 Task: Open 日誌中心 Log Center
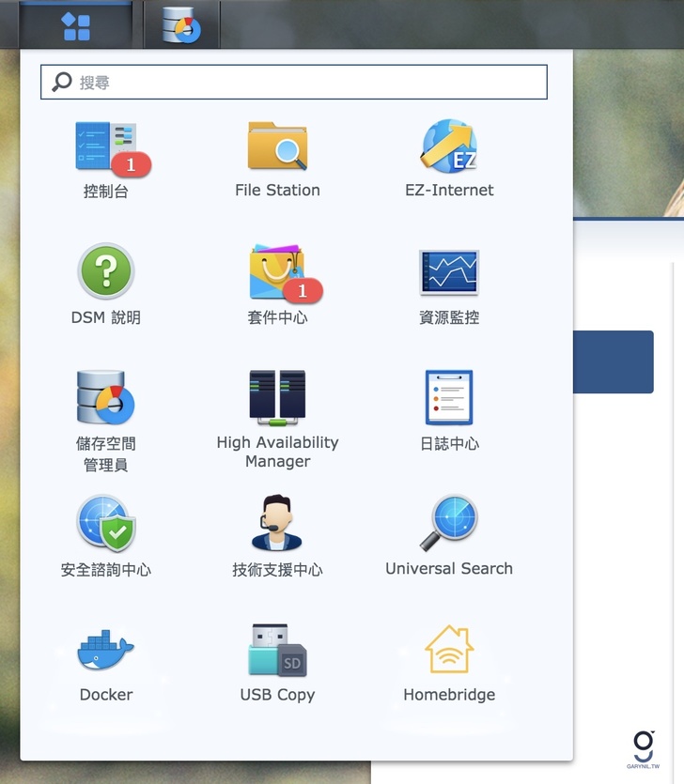(449, 397)
